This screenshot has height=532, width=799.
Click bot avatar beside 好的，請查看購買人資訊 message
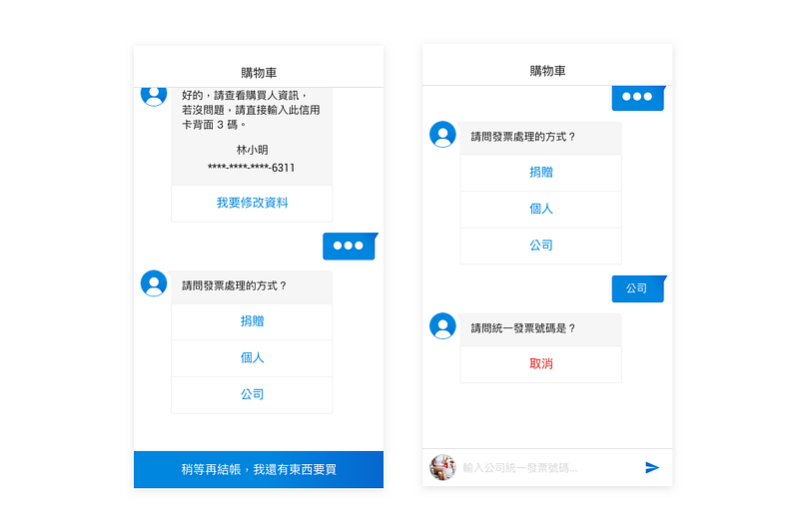154,96
